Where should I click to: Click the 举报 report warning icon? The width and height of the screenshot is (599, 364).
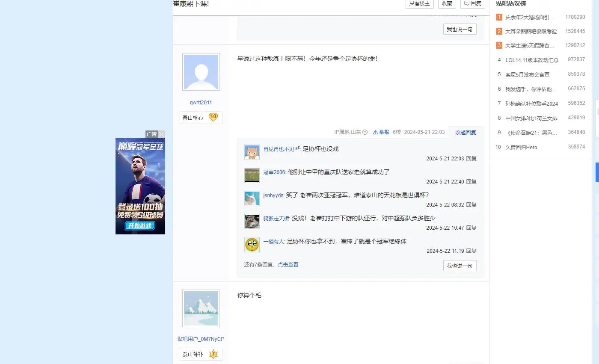pos(375,133)
